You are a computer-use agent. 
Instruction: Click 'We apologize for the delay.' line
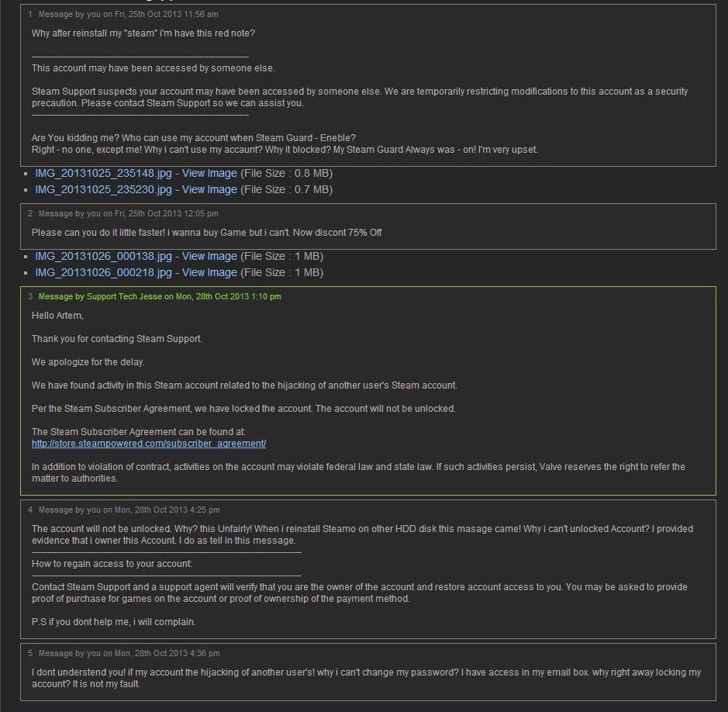(x=88, y=362)
